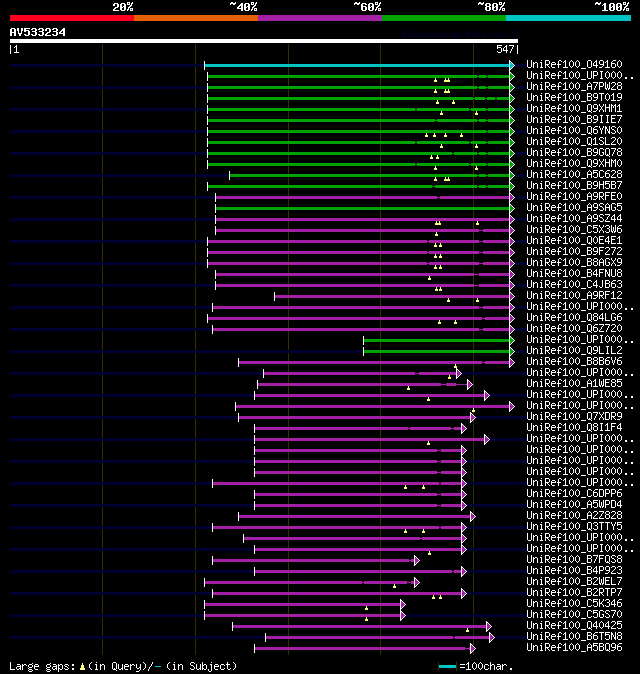This screenshot has width=640, height=674.
Task: Click the UniRef100_C5GS70 label
Action: (574, 615)
